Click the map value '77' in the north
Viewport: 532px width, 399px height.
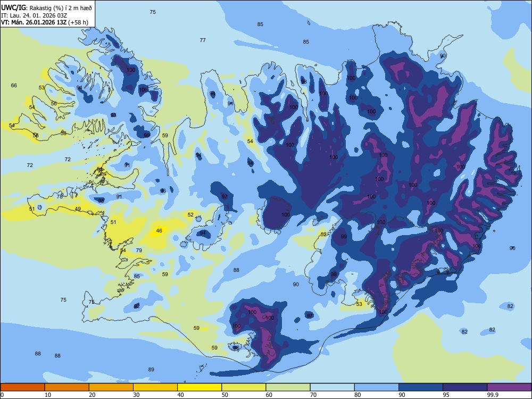(x=203, y=40)
